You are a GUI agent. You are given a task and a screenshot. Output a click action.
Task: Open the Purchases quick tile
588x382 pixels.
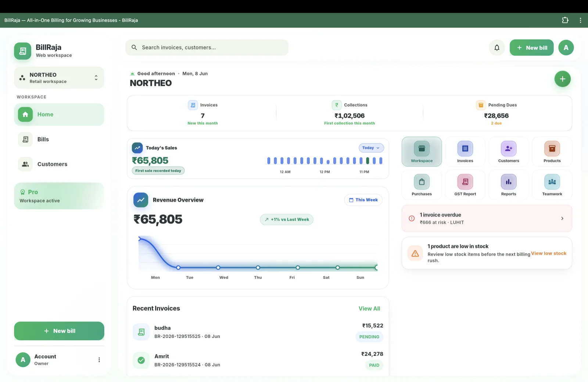click(422, 185)
